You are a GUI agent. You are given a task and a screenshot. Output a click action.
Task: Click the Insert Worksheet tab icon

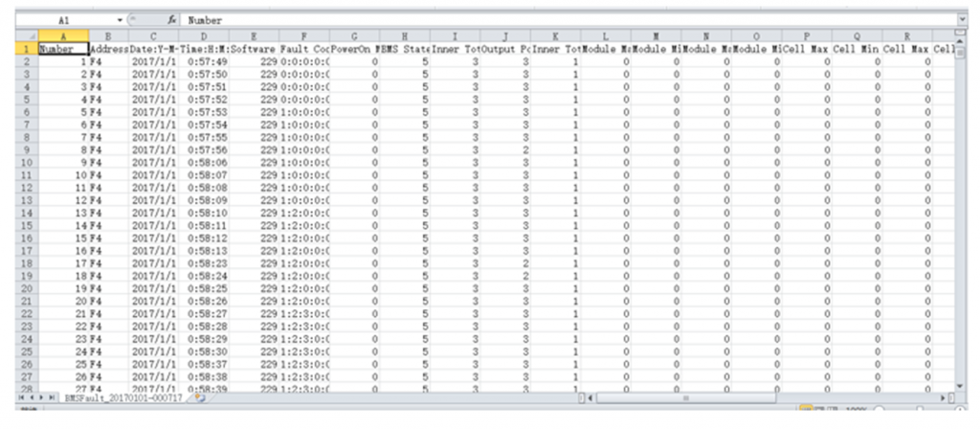200,397
